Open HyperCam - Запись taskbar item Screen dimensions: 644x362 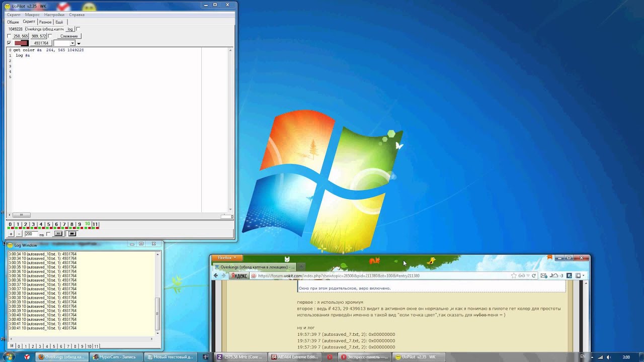pyautogui.click(x=115, y=357)
